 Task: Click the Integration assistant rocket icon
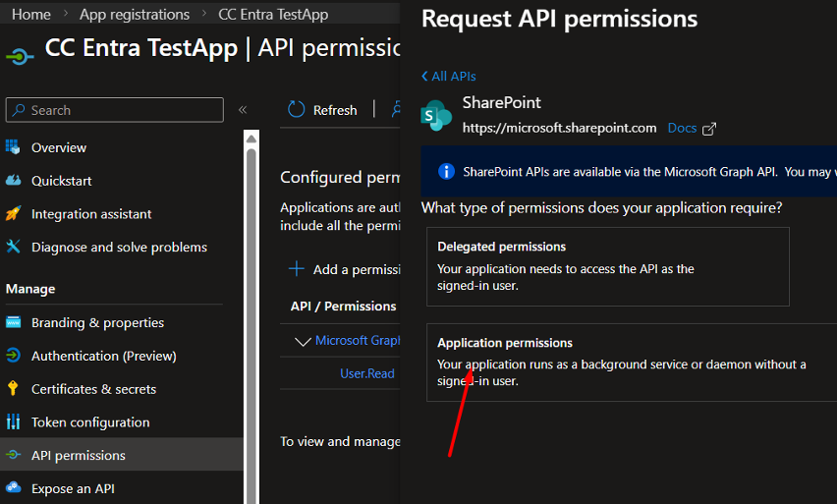tap(13, 214)
